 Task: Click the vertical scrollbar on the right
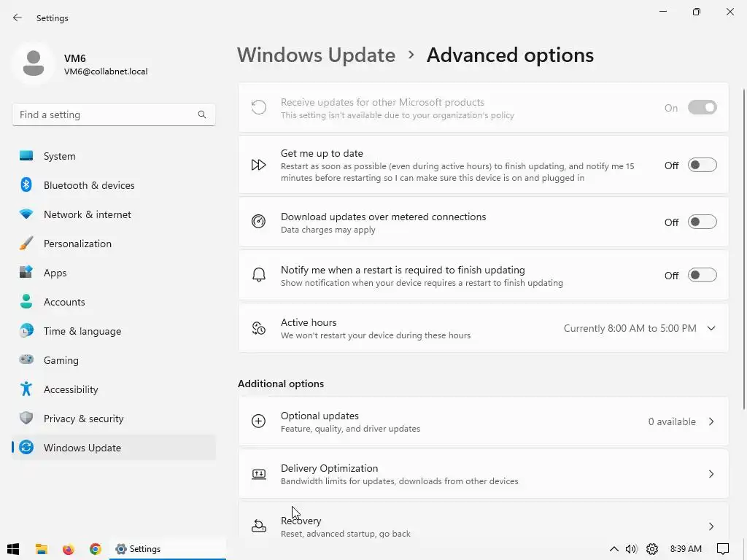pyautogui.click(x=743, y=249)
